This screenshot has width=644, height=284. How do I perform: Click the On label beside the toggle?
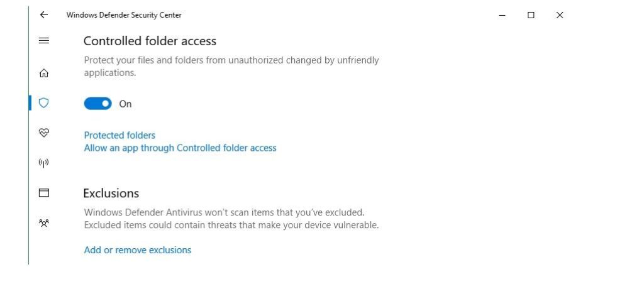(x=125, y=104)
